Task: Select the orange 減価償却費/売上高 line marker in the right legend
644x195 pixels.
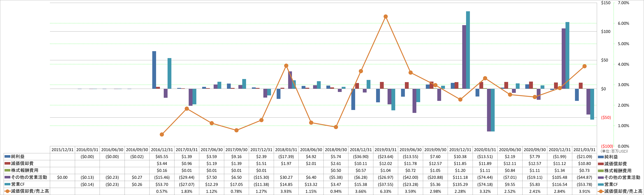Action: pos(601,192)
